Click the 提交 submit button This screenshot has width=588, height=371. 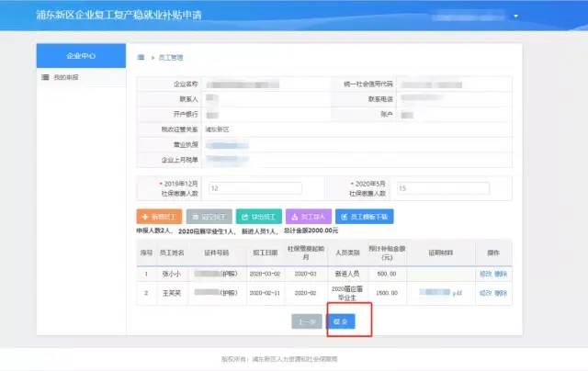pos(340,321)
